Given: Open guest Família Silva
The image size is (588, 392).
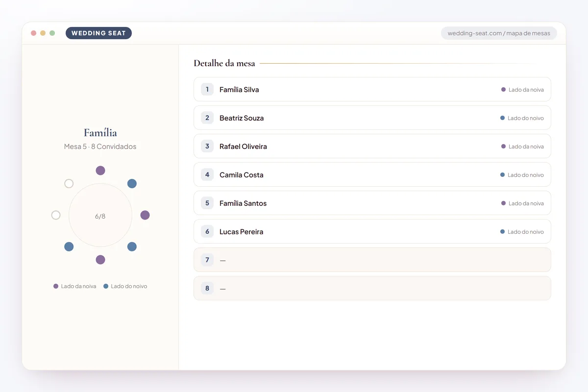Looking at the screenshot, I should click(372, 89).
